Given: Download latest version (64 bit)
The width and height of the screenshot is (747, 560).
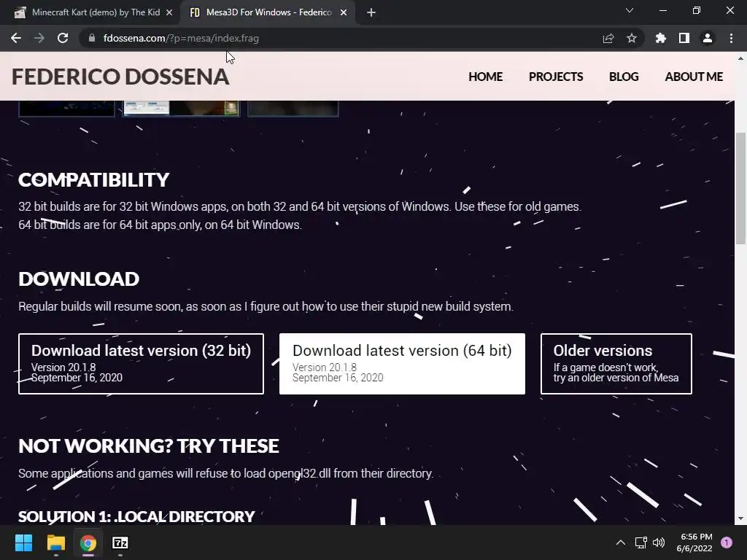Looking at the screenshot, I should click(402, 364).
